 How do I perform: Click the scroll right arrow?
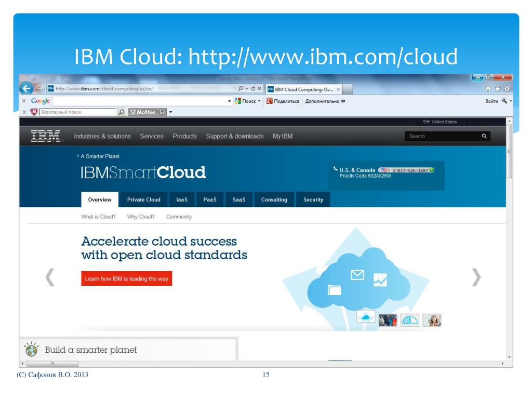tap(502, 364)
